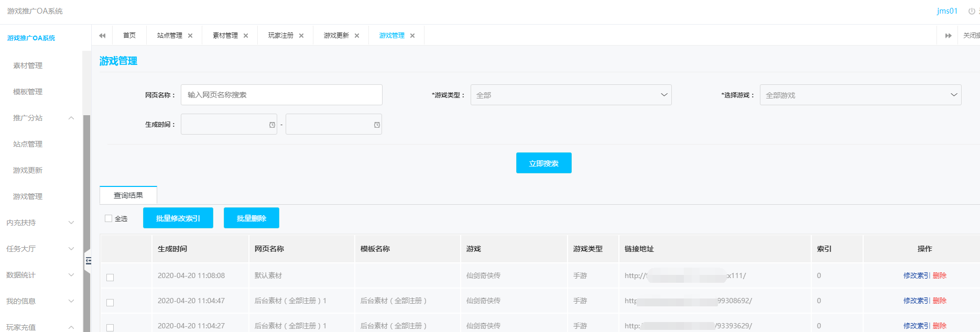The width and height of the screenshot is (980, 332).
Task: Open the 游戏类型 dropdown
Action: [x=571, y=95]
